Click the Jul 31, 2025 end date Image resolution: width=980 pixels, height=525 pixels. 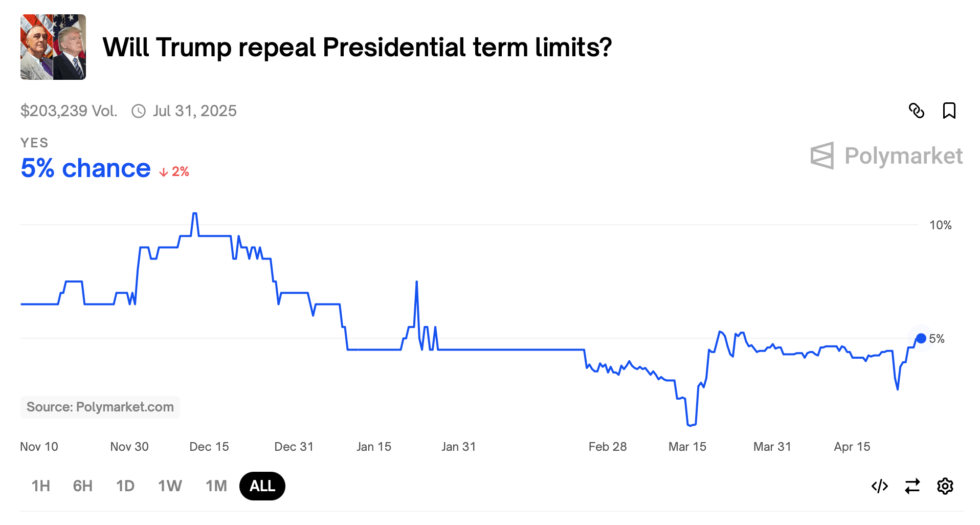pyautogui.click(x=194, y=111)
